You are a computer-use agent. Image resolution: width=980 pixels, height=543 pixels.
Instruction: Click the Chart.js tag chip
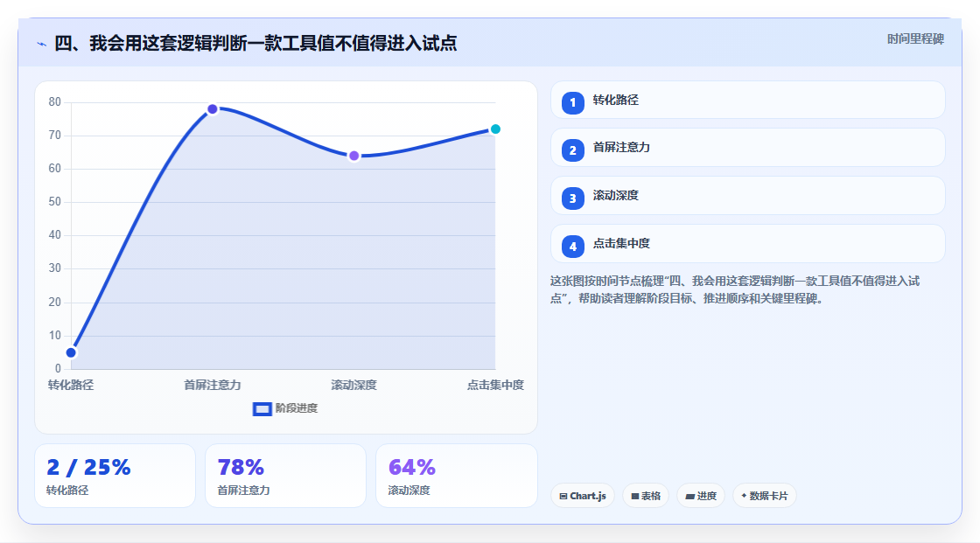pos(583,496)
